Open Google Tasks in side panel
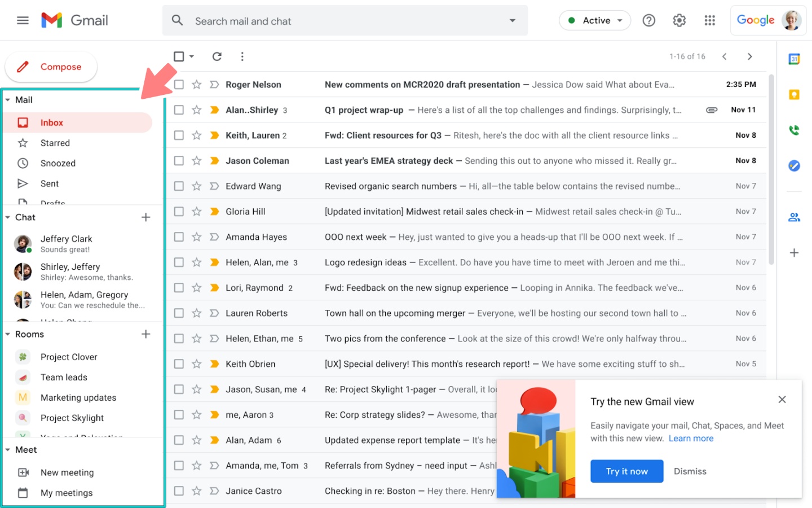812x508 pixels. pyautogui.click(x=794, y=166)
